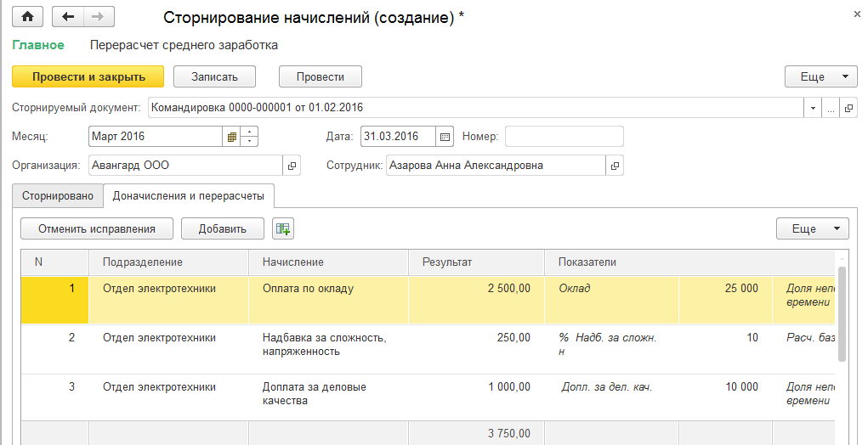Open the month picker icon beside Март 2016

click(230, 137)
